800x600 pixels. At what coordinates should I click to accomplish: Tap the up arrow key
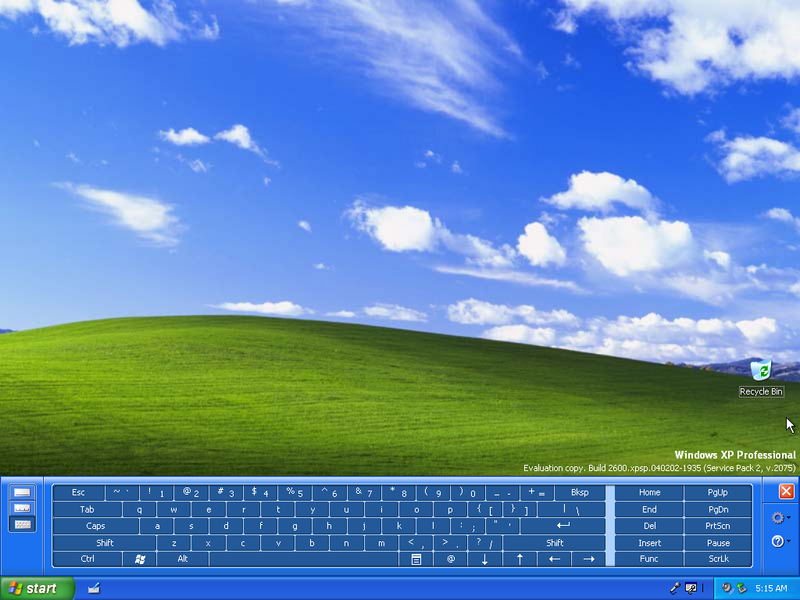[x=519, y=559]
